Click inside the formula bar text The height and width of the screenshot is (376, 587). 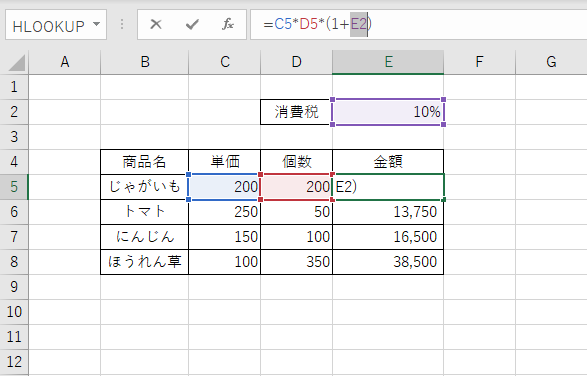pyautogui.click(x=419, y=25)
